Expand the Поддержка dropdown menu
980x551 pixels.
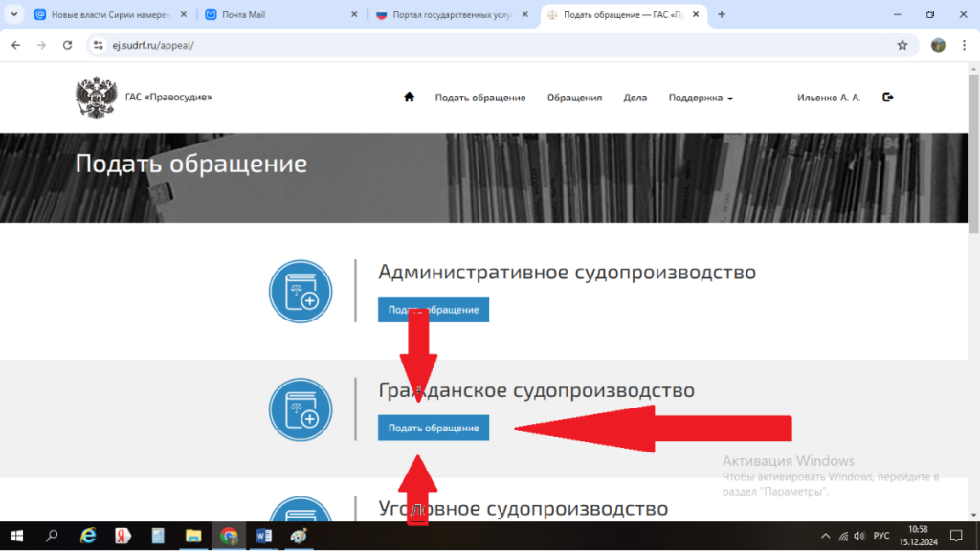click(x=701, y=98)
